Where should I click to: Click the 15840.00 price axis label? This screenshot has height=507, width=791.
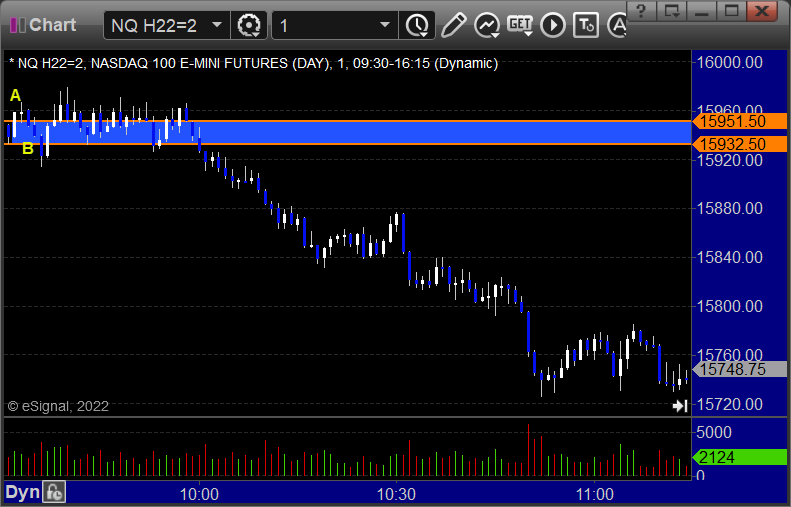(729, 257)
